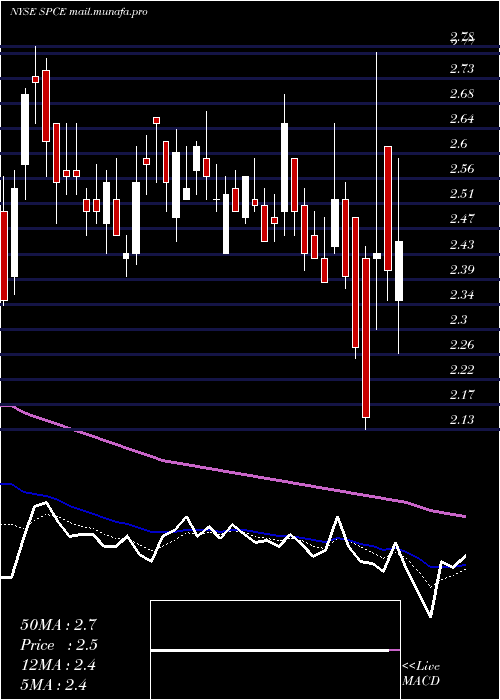
Task: Click the 2.34 price axis label
Action: [462, 295]
